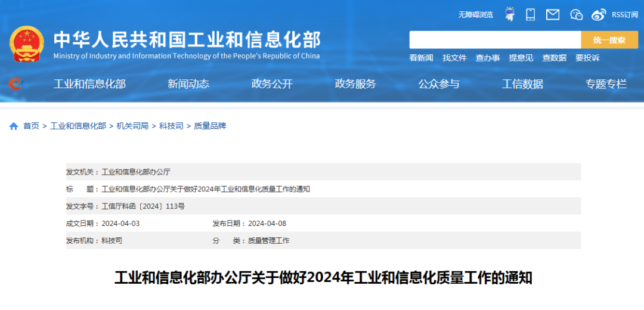This screenshot has height=310, width=644.
Task: Click the English ministry name subtitle
Action: (x=187, y=56)
